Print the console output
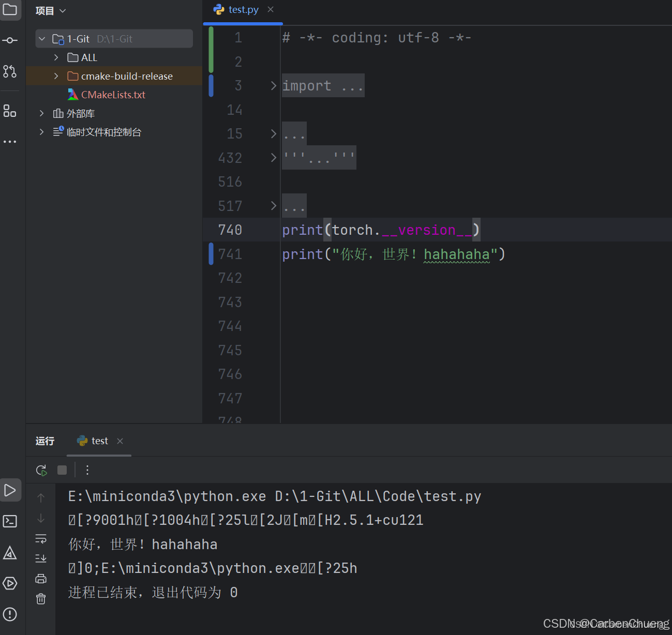This screenshot has width=672, height=635. (41, 579)
